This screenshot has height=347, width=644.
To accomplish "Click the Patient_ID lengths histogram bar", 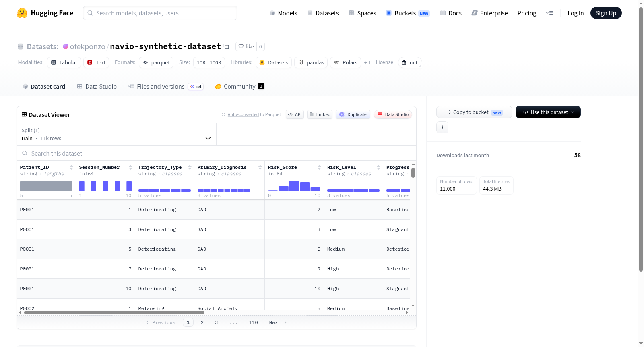I will pos(46,186).
